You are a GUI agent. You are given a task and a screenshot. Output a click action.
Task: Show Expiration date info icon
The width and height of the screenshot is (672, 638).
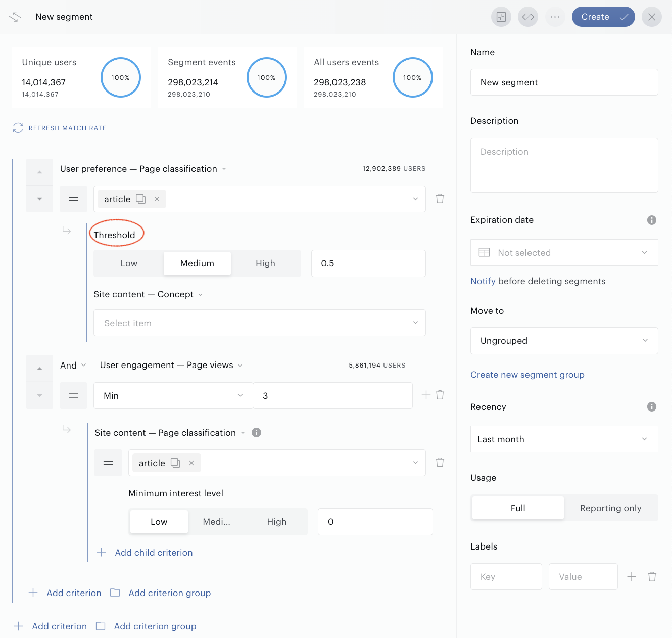(652, 220)
